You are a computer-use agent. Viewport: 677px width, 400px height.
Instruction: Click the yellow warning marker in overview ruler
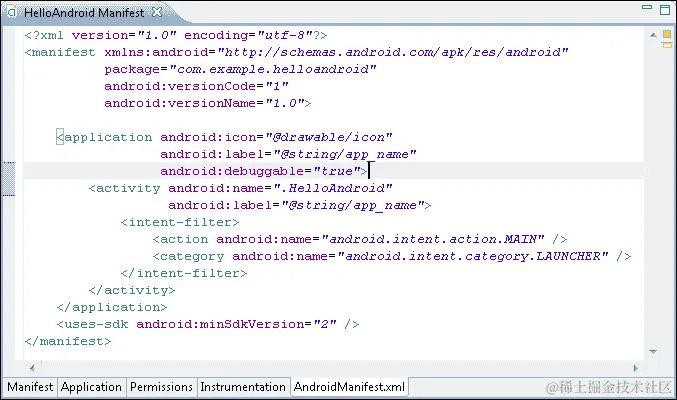[x=667, y=45]
